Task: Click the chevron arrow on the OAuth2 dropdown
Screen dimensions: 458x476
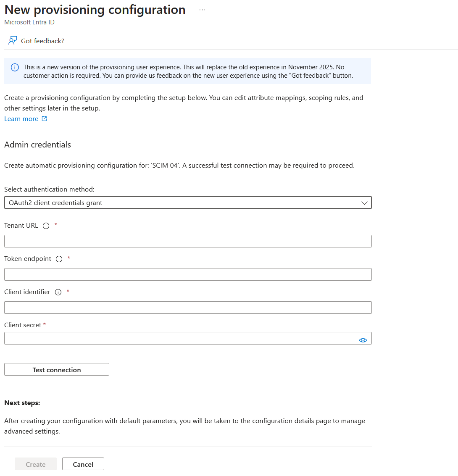Action: point(364,202)
